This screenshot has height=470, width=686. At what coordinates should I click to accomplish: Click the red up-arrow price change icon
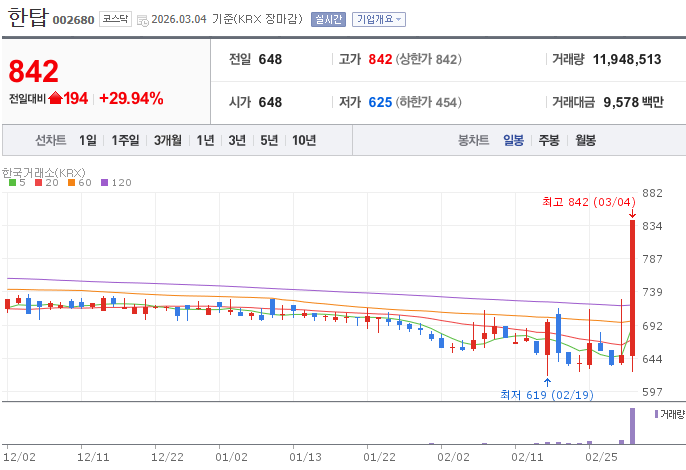point(56,98)
